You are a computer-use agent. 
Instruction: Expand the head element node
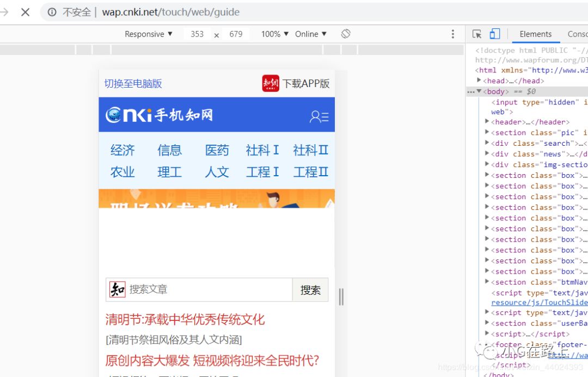[x=479, y=80]
